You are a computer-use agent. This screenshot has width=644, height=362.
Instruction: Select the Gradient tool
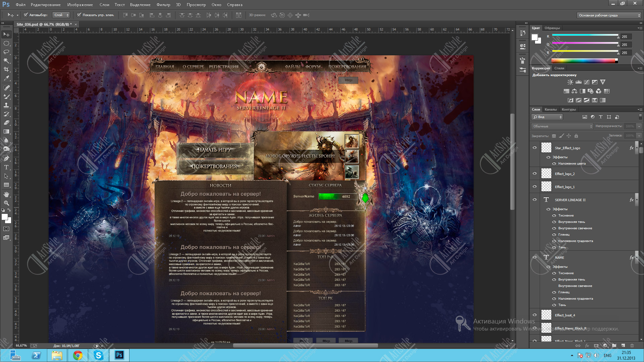pos(6,131)
